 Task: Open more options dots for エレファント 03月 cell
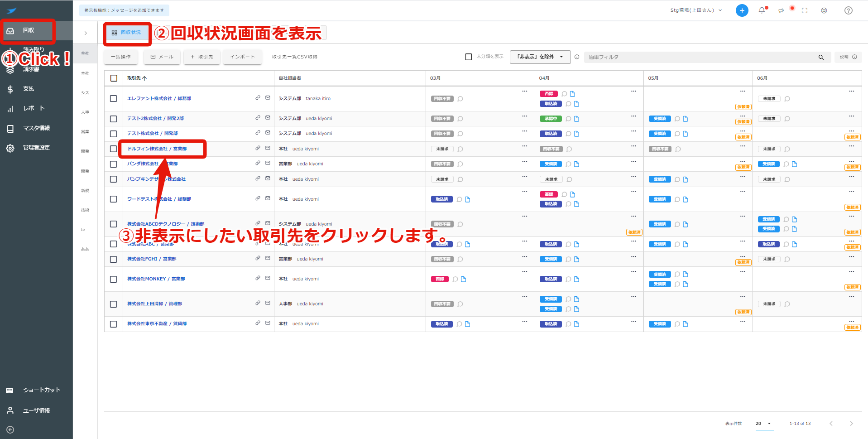coord(524,91)
